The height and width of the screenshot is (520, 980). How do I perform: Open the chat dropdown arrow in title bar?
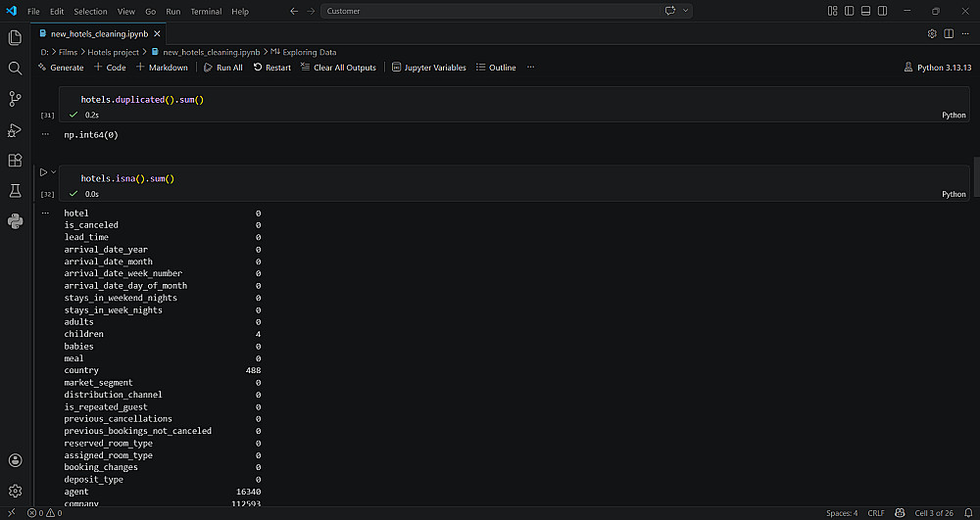pyautogui.click(x=686, y=11)
